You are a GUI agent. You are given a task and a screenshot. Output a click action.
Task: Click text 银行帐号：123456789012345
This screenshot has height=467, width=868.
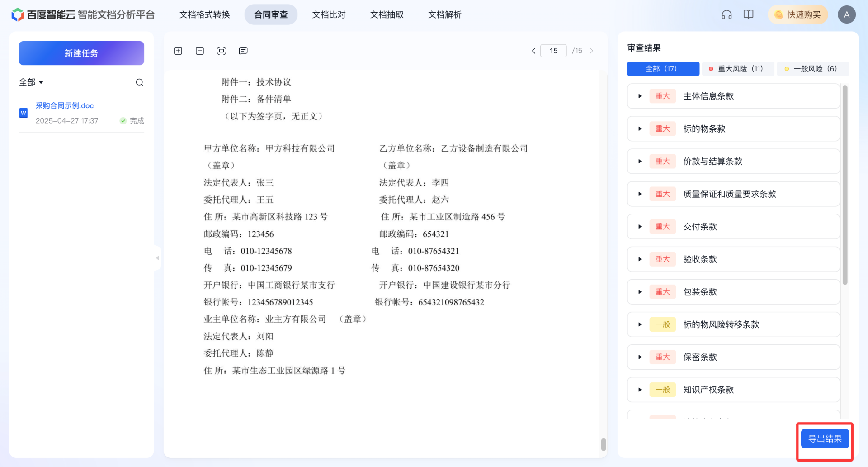[259, 302]
